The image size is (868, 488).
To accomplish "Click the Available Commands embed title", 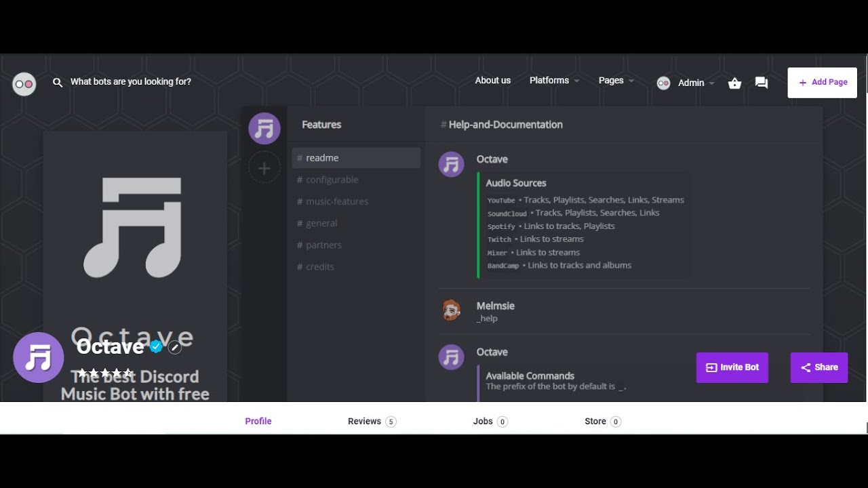I will [x=530, y=375].
